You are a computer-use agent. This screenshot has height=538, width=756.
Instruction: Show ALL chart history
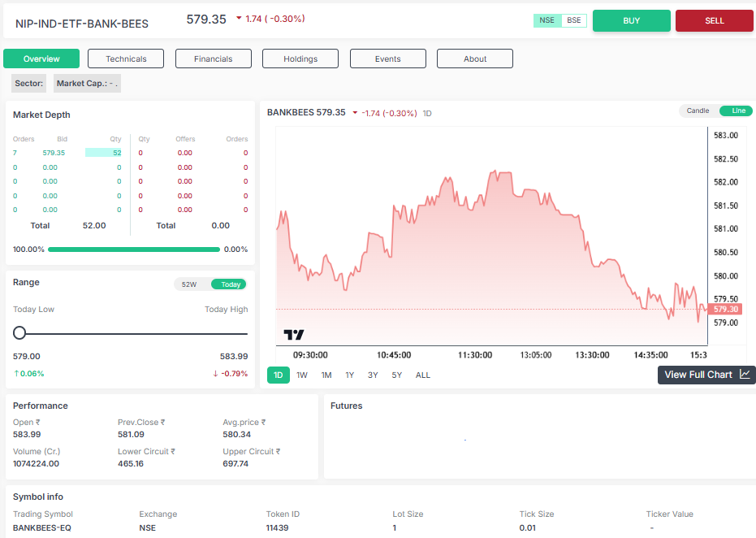pyautogui.click(x=423, y=375)
